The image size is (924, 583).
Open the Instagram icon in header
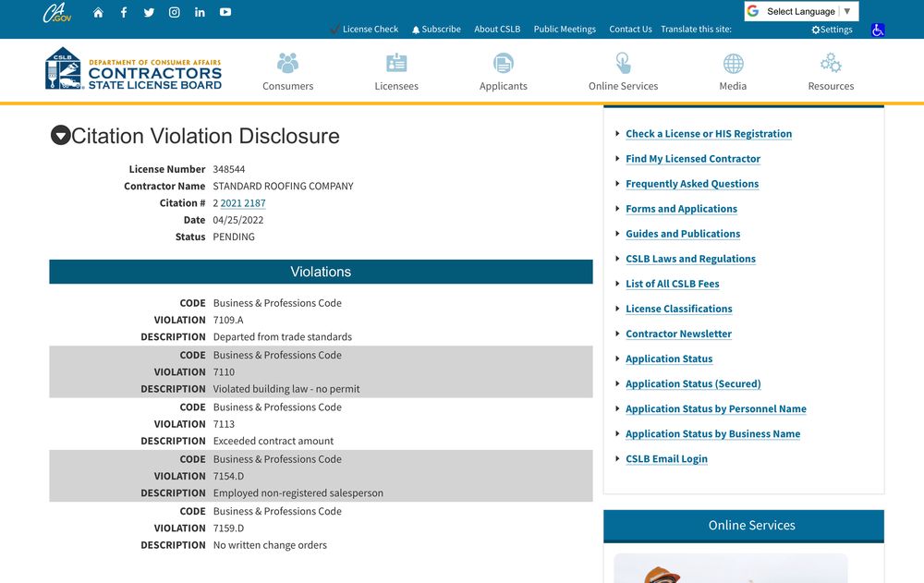pos(175,13)
